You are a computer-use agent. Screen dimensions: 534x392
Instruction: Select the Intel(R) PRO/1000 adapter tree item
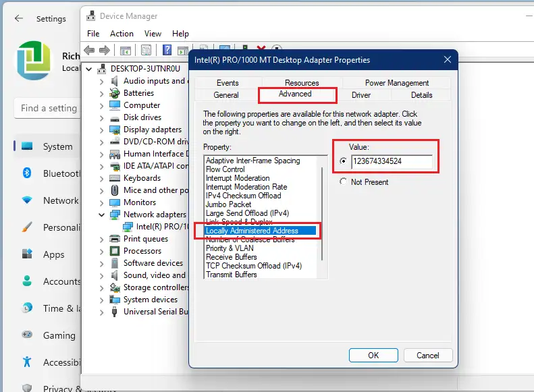click(x=155, y=227)
